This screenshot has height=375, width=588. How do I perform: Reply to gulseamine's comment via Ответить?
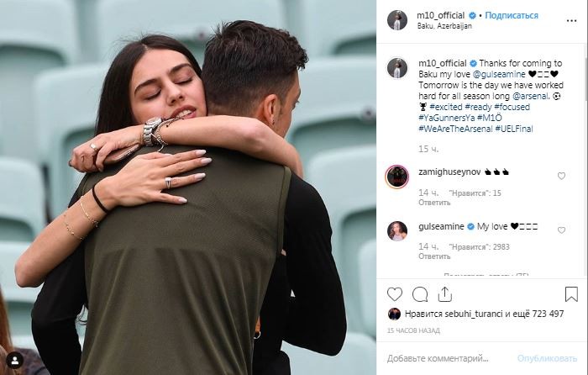click(x=434, y=256)
